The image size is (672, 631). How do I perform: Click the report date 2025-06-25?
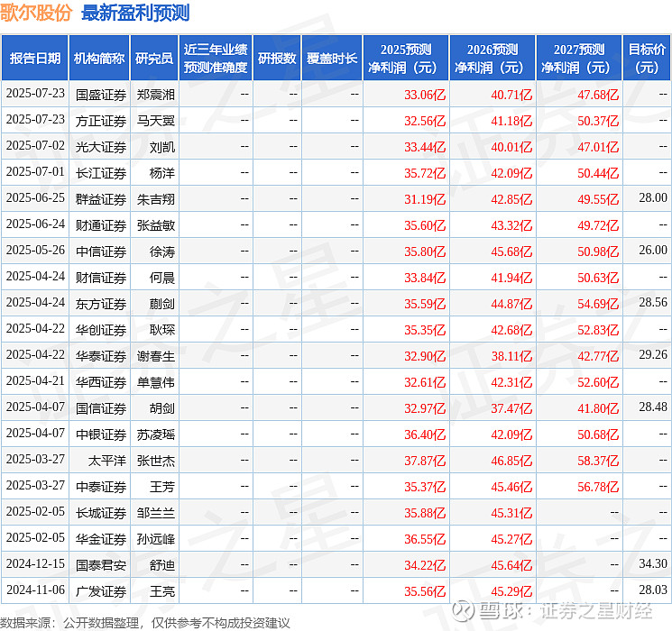[35, 197]
